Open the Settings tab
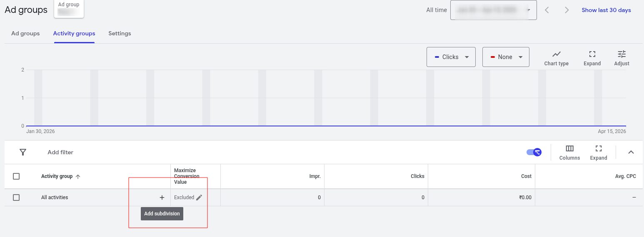The height and width of the screenshot is (237, 644). (120, 33)
